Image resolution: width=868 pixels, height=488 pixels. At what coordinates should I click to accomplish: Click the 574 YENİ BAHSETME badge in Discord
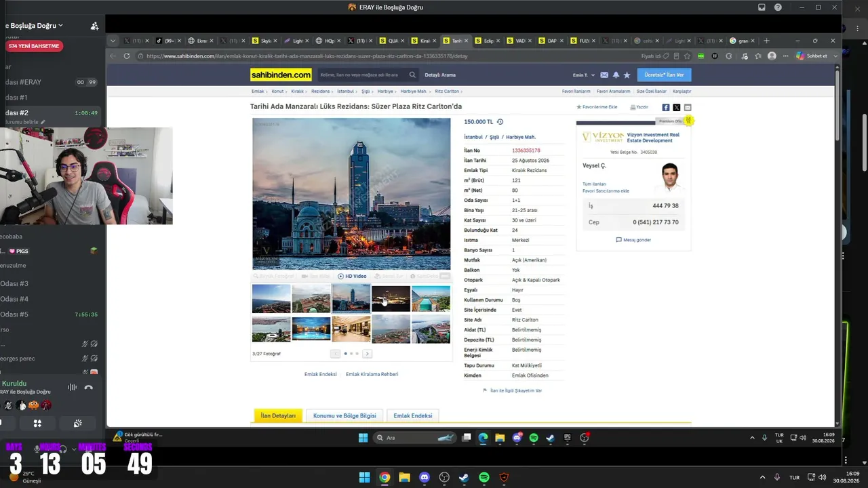[34, 46]
